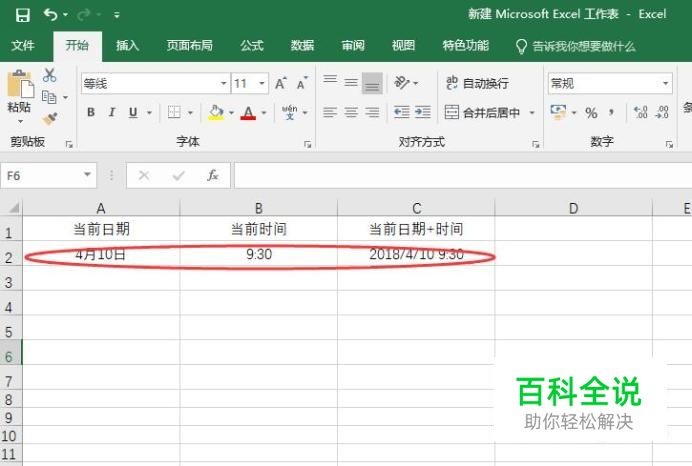Open the Name Box F6 dropdown

point(87,175)
